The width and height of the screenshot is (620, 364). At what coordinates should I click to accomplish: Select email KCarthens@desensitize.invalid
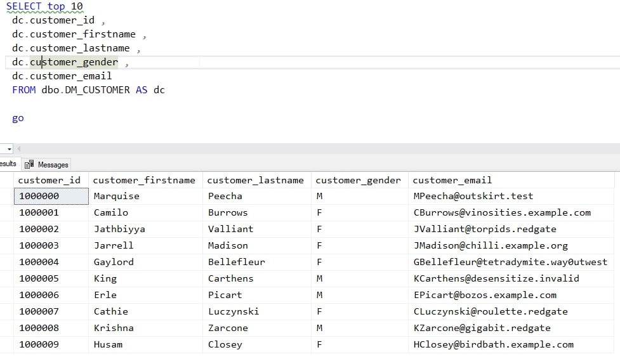511,278
